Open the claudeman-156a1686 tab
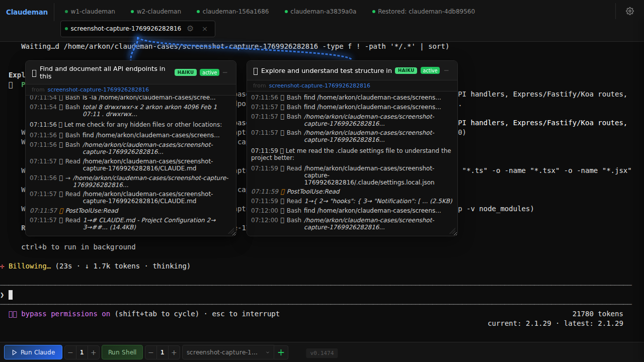 click(x=232, y=11)
